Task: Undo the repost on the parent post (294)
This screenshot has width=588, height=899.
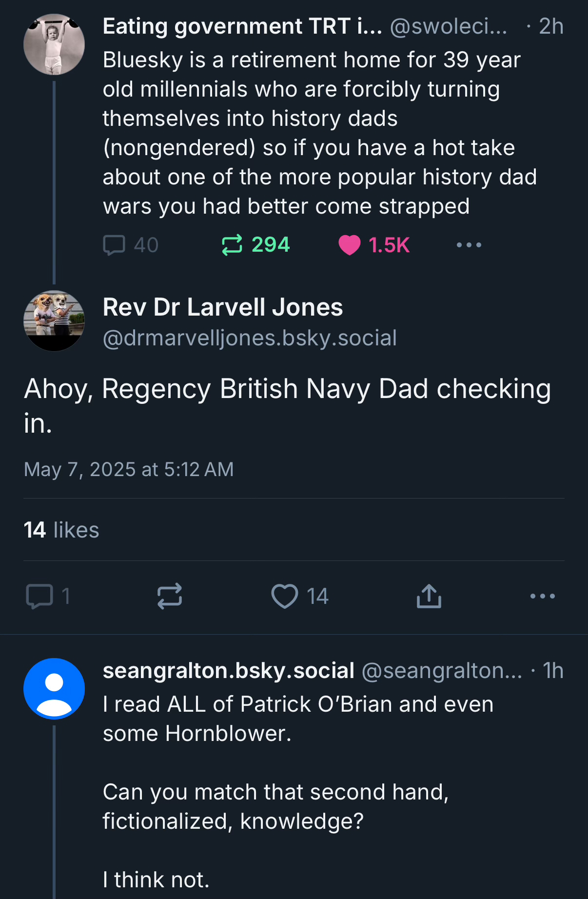Action: click(232, 245)
